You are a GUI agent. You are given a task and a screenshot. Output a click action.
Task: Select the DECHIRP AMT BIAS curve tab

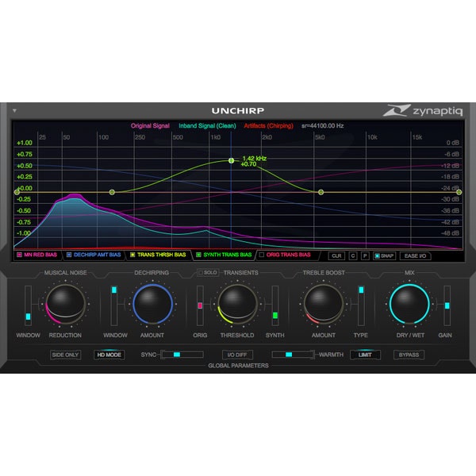tap(93, 255)
